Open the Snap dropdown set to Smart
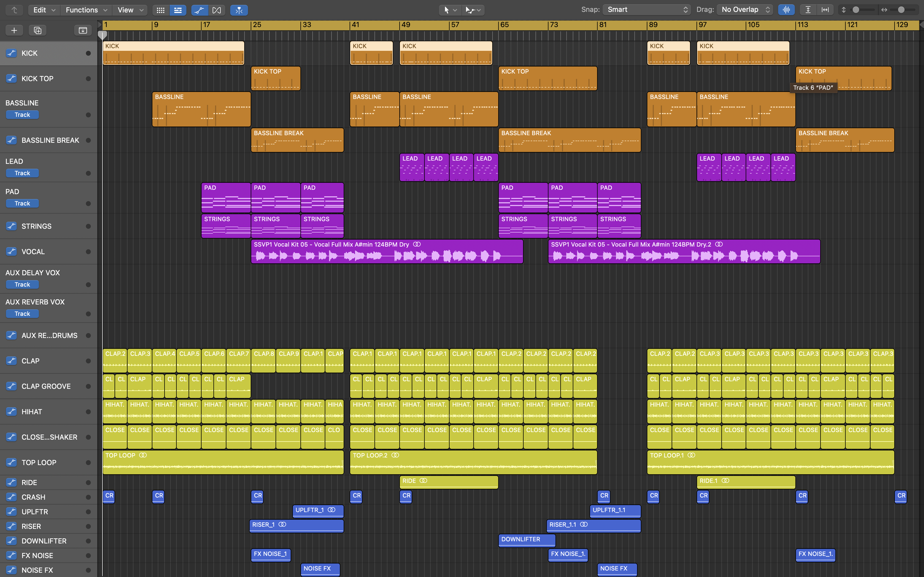This screenshot has height=577, width=924. (648, 10)
